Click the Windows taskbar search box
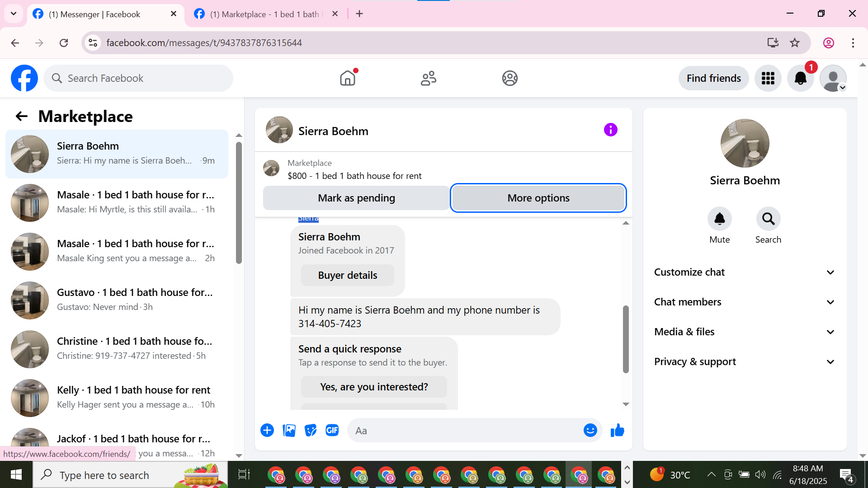The width and height of the screenshot is (868, 488). [130, 475]
